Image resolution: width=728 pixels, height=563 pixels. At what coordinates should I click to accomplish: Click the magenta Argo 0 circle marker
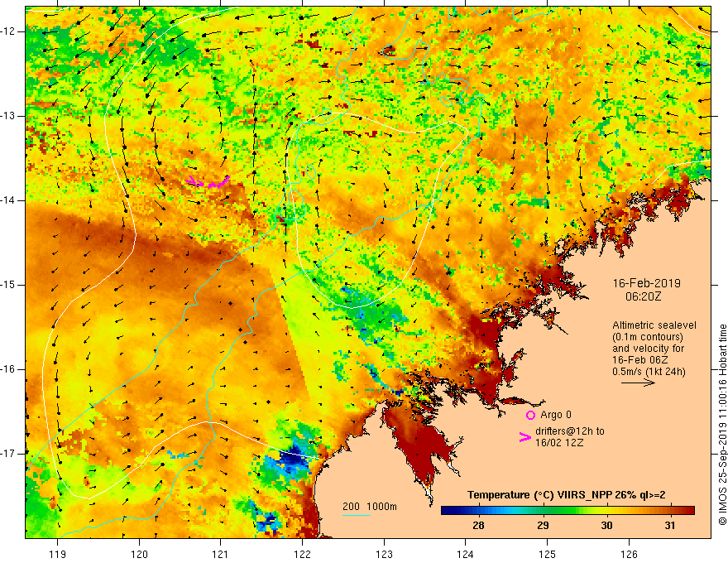pyautogui.click(x=530, y=415)
